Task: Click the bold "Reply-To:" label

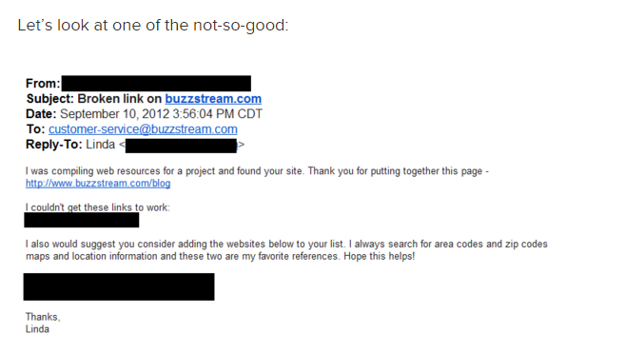Action: pyautogui.click(x=54, y=145)
